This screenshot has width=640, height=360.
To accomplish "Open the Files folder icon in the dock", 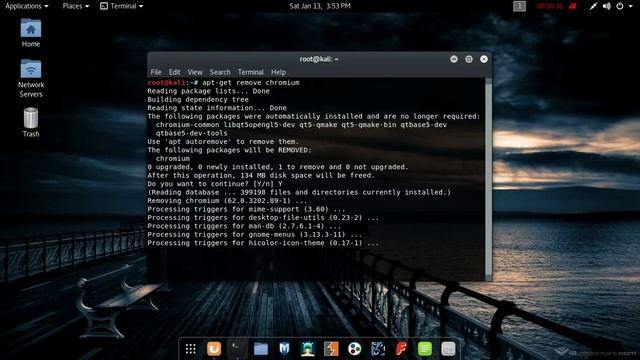I will pos(261,349).
